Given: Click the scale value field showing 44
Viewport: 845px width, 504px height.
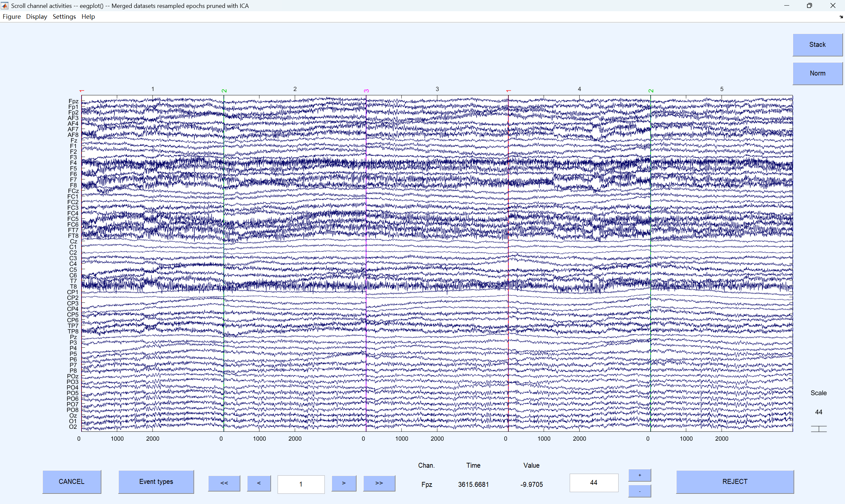Looking at the screenshot, I should point(593,482).
